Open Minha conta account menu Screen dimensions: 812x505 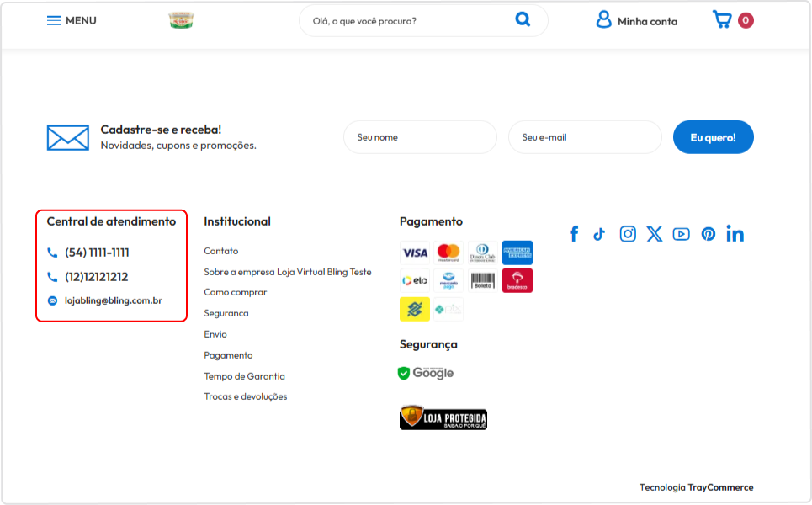point(636,21)
